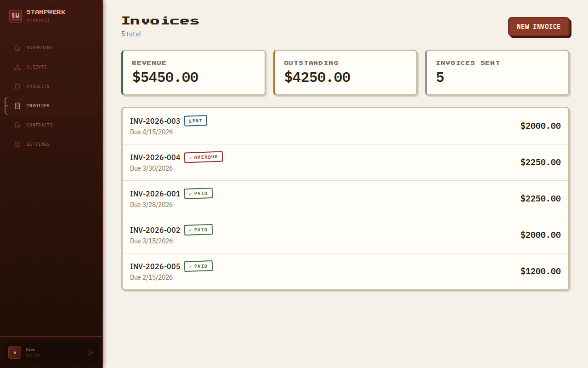The width and height of the screenshot is (588, 368).
Task: Click the Invoices document icon
Action: tap(17, 106)
